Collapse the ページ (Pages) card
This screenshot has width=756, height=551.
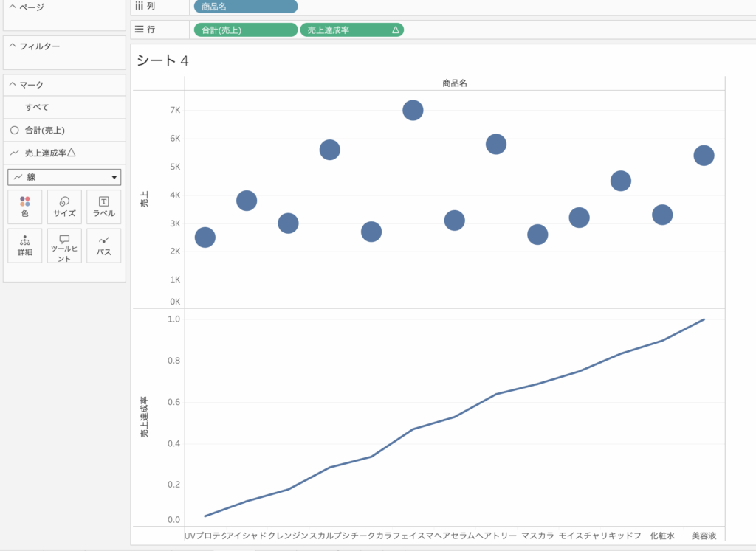[x=12, y=7]
